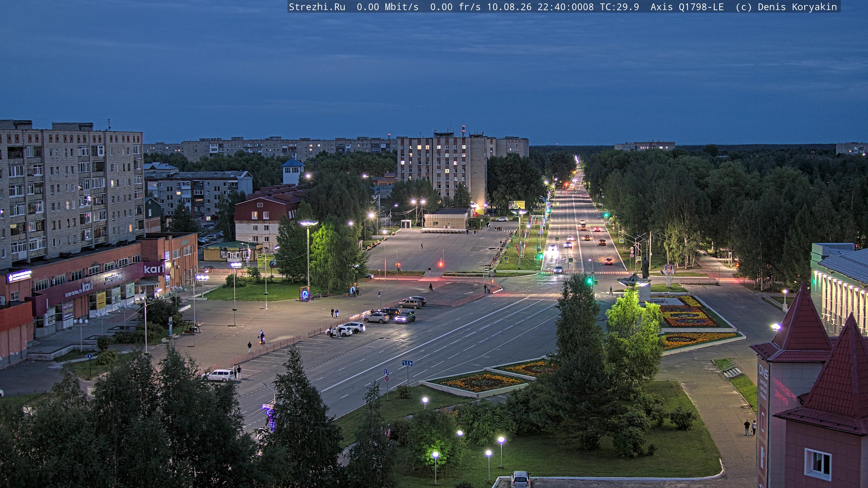
Task: Click the large kari store sign
Action: tap(154, 269)
